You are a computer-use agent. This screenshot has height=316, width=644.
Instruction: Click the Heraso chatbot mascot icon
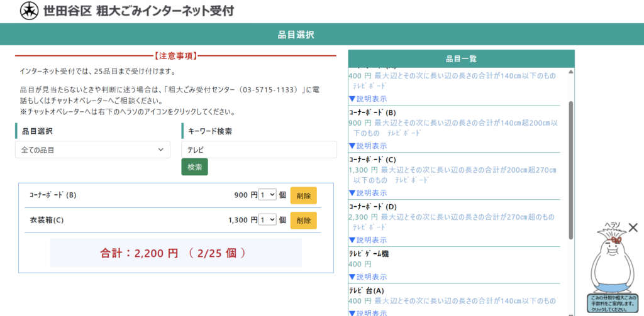click(608, 267)
